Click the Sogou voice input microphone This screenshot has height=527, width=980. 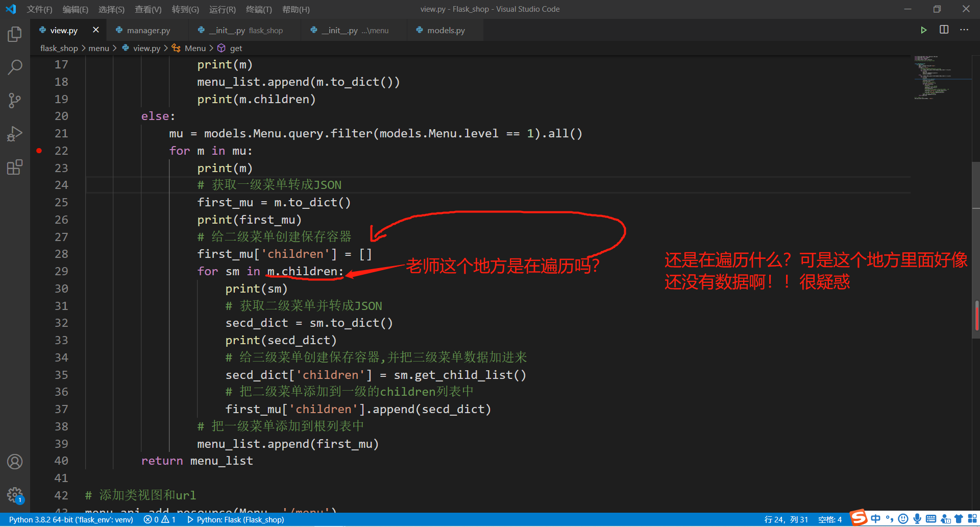point(917,519)
